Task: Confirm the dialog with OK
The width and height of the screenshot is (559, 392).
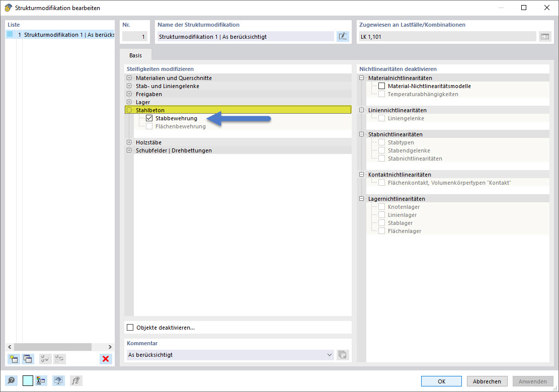Action: (x=441, y=381)
